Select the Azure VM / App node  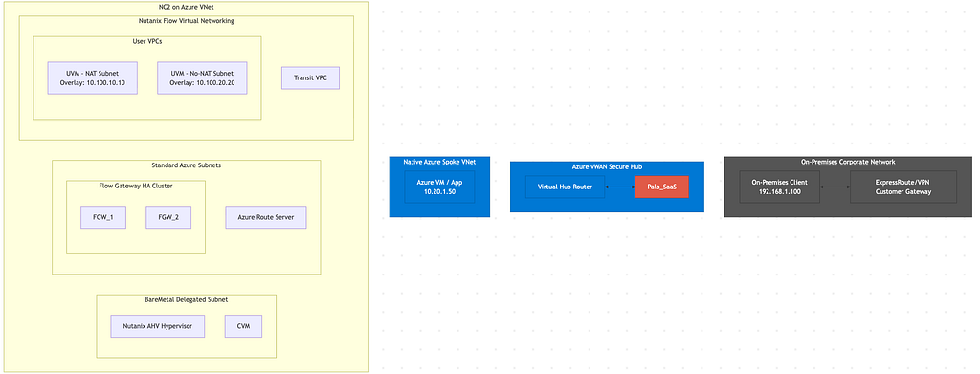coord(439,187)
